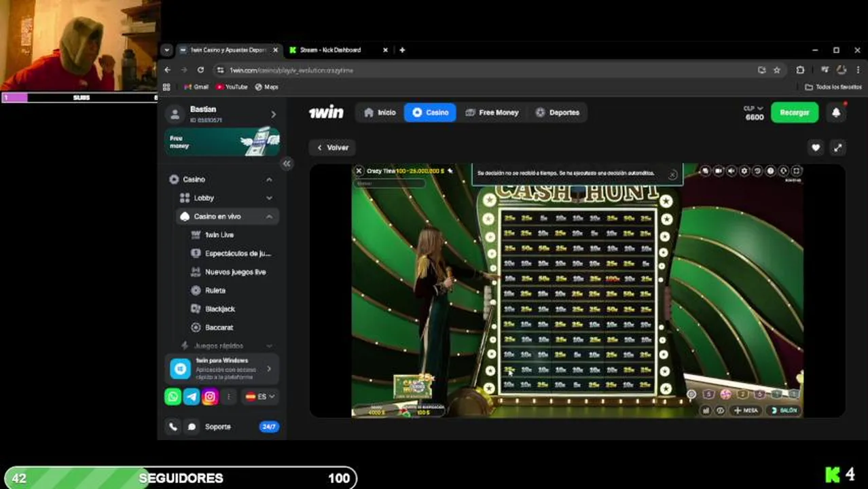Reload the browser page
This screenshot has height=489, width=868.
click(200, 70)
